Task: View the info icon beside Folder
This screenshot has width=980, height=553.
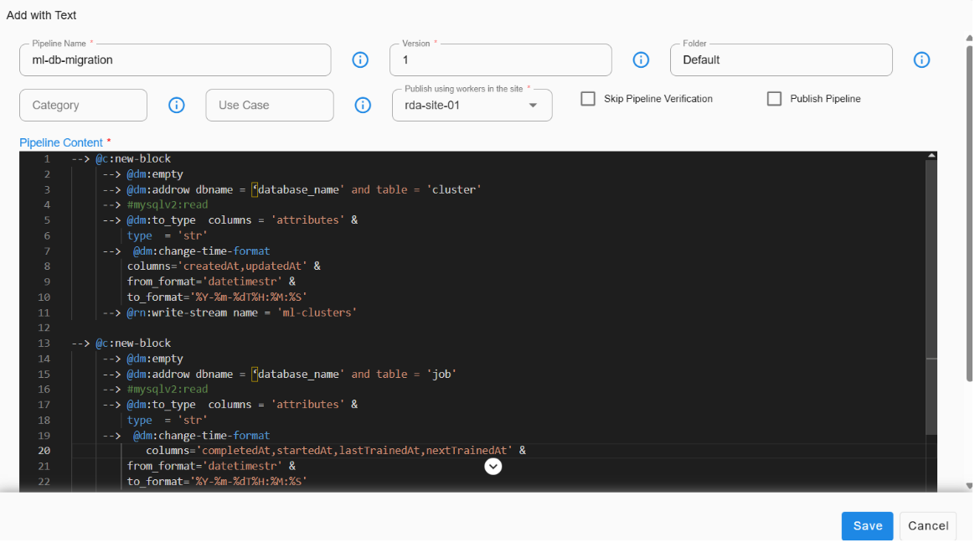Action: pyautogui.click(x=921, y=59)
